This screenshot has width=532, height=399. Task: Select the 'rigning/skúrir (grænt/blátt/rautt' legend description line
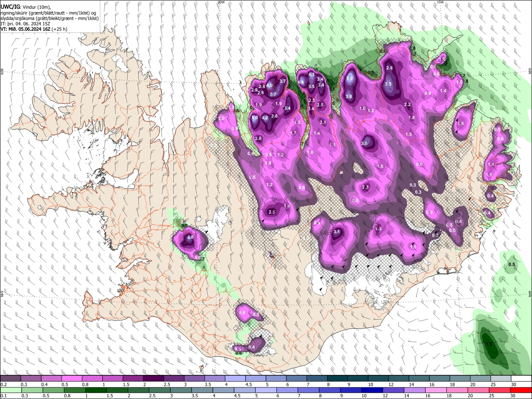click(x=48, y=12)
